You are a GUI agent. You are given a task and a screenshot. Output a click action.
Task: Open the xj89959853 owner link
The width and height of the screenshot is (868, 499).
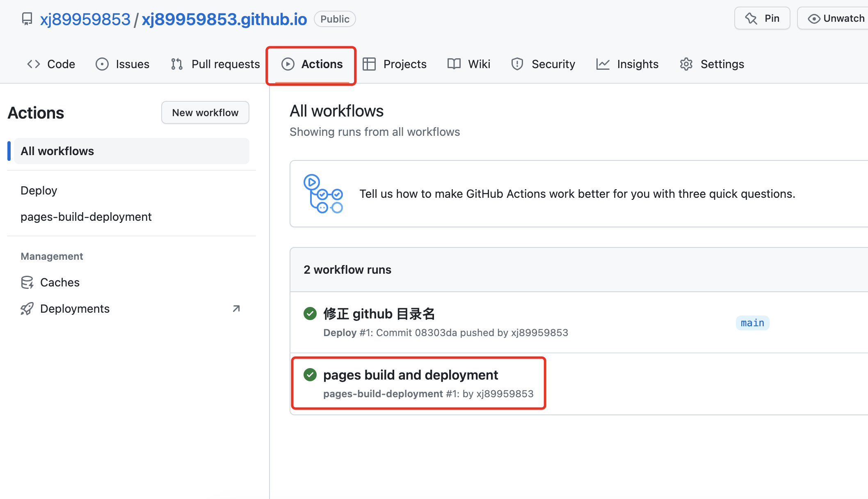point(85,19)
